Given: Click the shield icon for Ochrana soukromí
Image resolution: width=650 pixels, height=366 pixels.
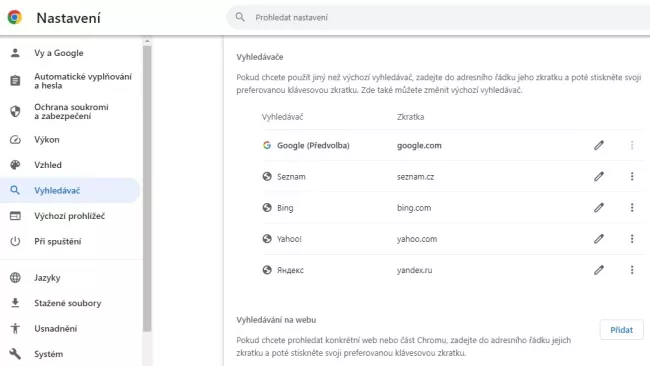Looking at the screenshot, I should coord(15,111).
